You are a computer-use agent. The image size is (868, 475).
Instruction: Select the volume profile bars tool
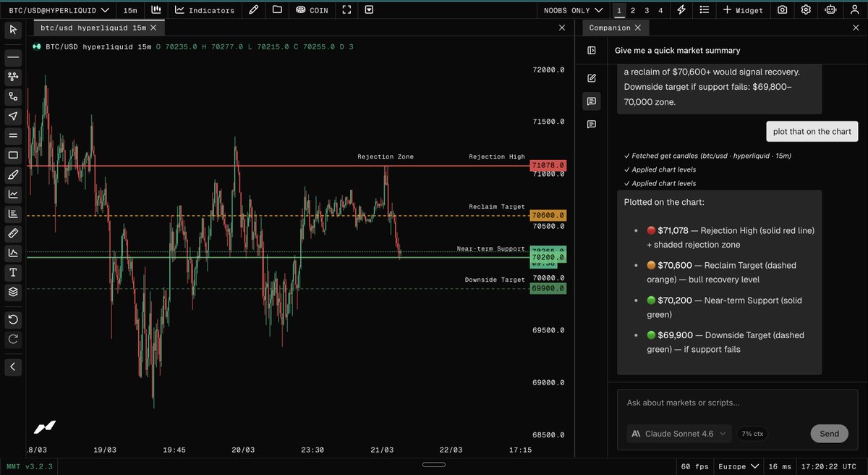13,214
